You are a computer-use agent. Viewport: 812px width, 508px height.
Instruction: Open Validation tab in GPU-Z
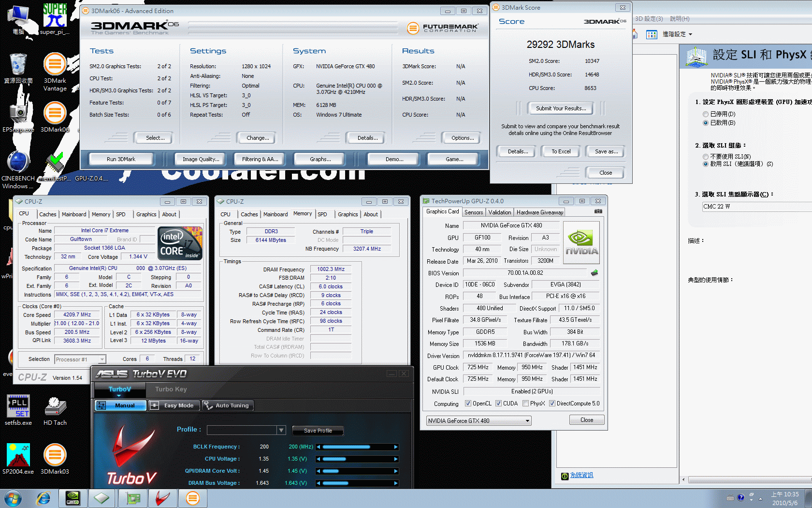(x=499, y=212)
